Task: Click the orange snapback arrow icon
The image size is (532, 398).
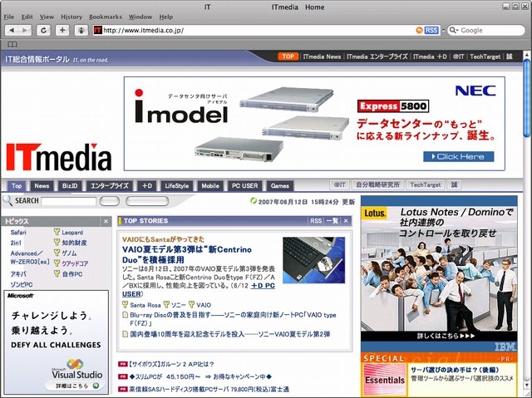Action: pyautogui.click(x=419, y=30)
